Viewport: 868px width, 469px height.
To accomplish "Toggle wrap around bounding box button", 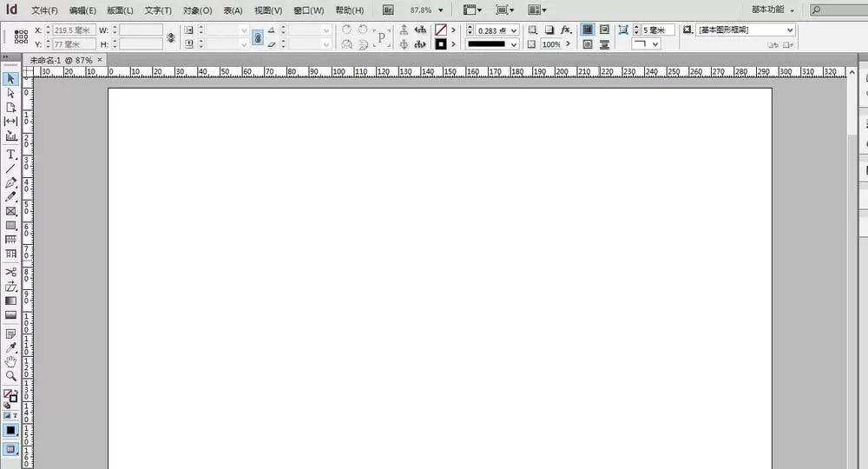I will pyautogui.click(x=604, y=30).
